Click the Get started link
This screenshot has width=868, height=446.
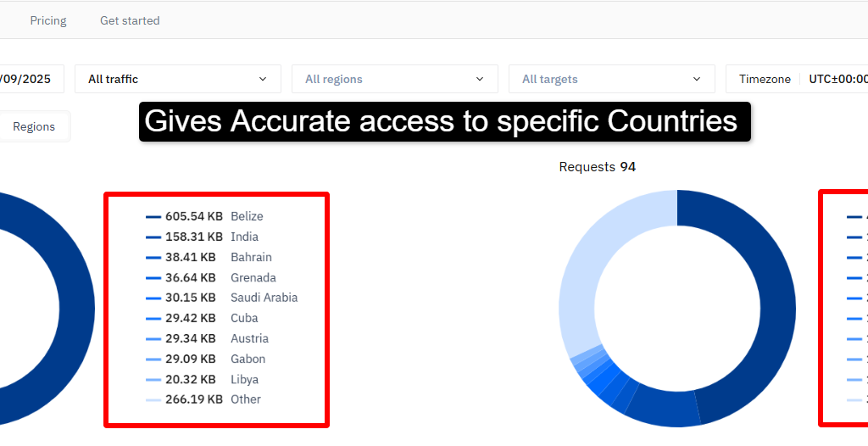tap(130, 20)
